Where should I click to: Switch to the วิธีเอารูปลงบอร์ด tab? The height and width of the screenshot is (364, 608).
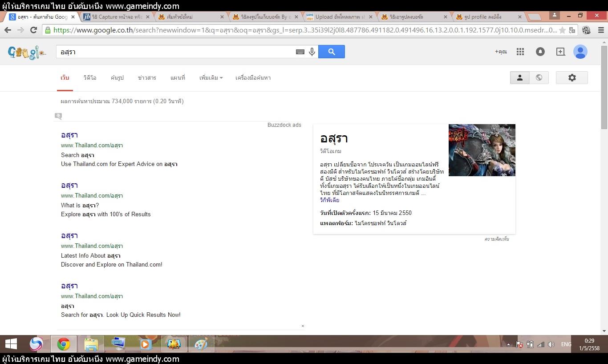click(x=413, y=17)
